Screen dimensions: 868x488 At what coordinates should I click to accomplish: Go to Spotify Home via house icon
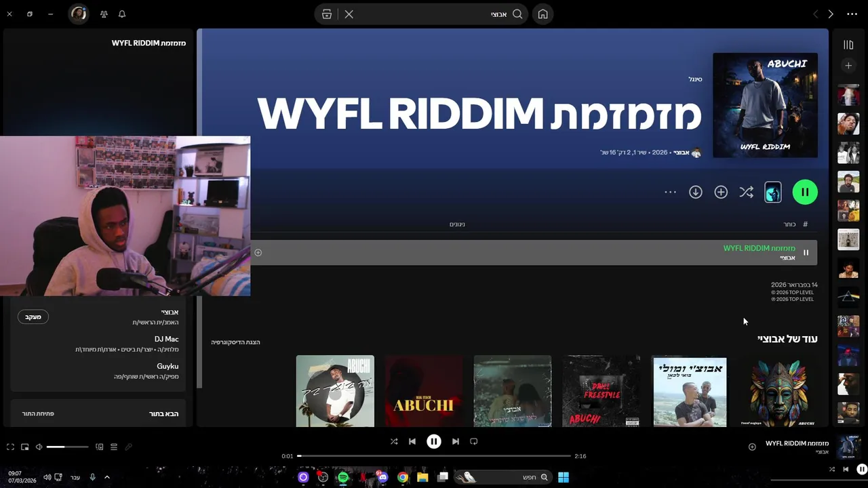click(x=542, y=14)
